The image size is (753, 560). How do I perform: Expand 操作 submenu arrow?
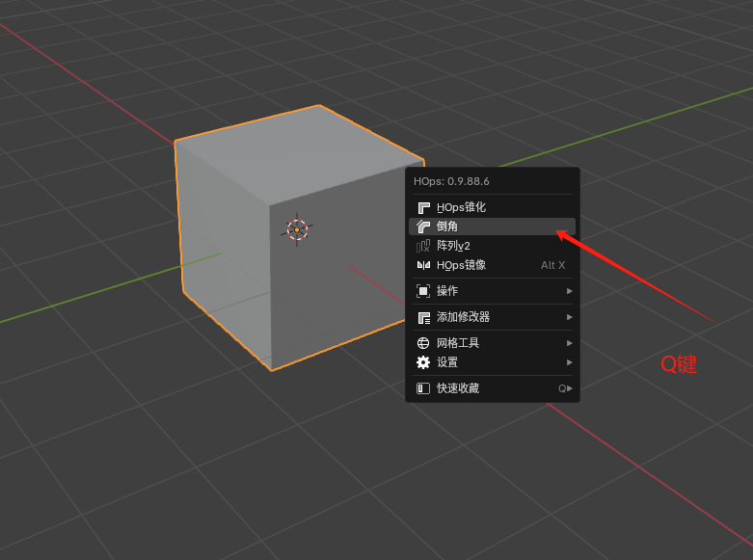coord(569,291)
